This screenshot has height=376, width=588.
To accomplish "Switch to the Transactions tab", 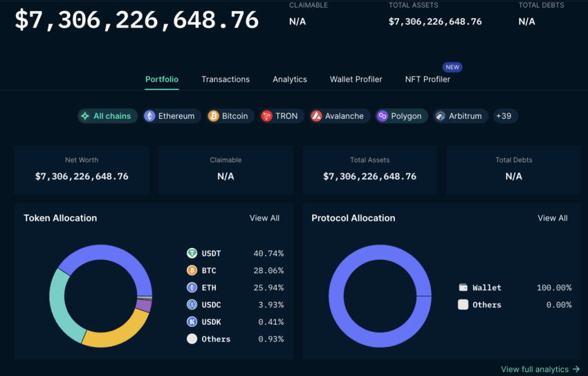I will 226,79.
